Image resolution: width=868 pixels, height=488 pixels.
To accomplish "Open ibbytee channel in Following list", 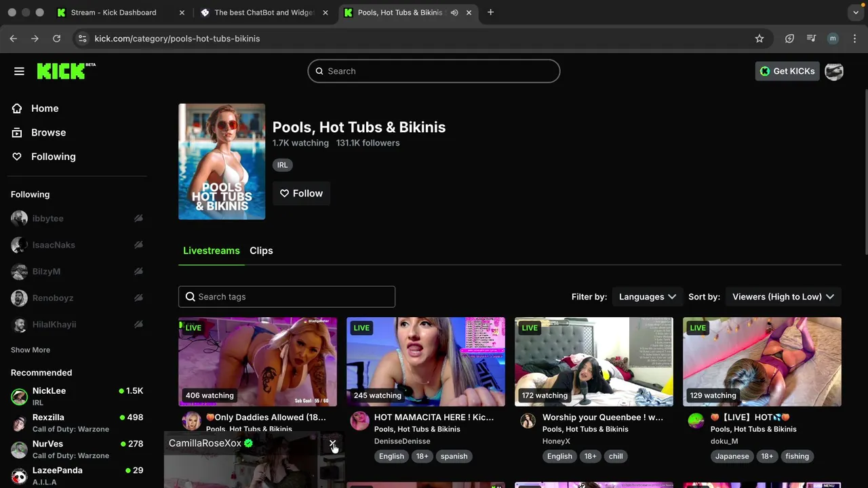I will pos(47,218).
